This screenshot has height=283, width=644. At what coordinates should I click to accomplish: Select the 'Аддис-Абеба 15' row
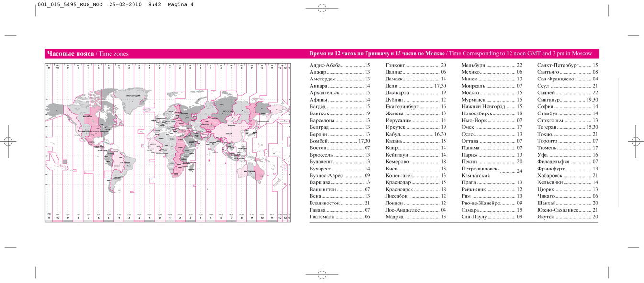click(x=340, y=65)
